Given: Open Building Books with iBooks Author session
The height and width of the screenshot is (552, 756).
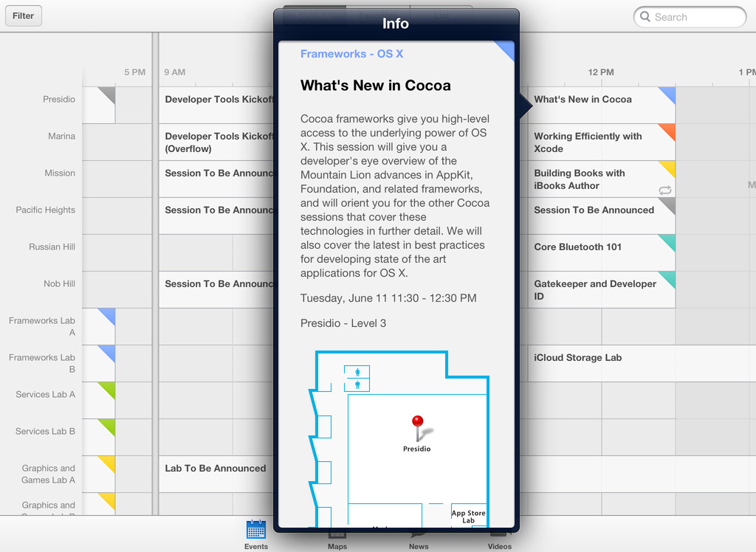Looking at the screenshot, I should click(601, 179).
